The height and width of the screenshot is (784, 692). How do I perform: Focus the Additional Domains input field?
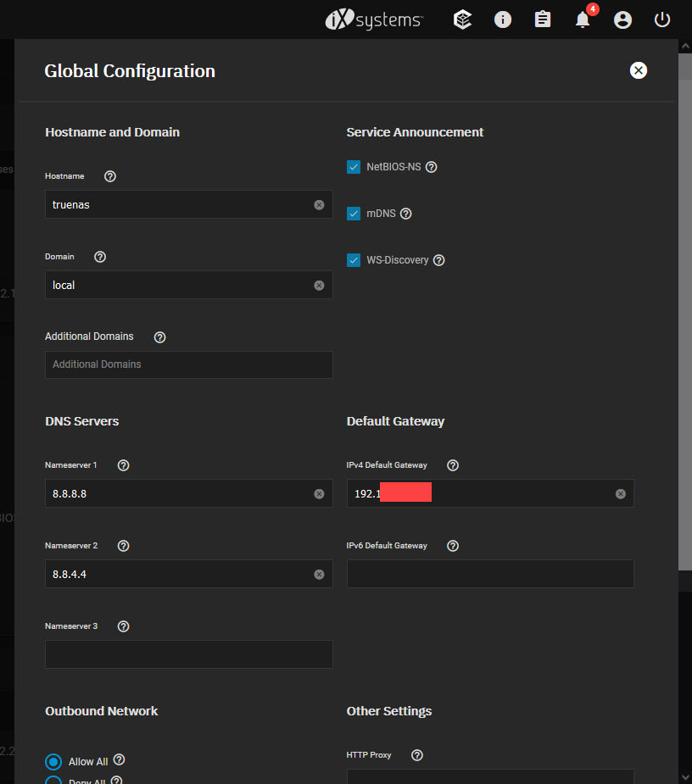188,364
